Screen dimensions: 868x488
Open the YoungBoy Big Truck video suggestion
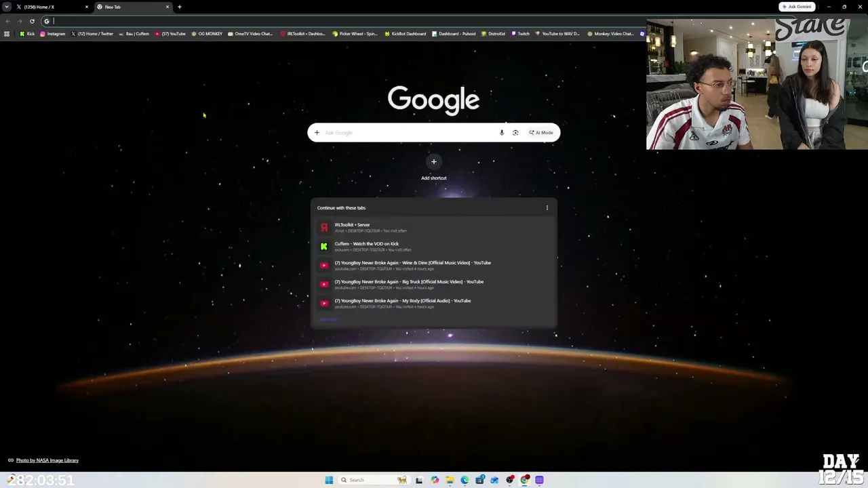434,285
